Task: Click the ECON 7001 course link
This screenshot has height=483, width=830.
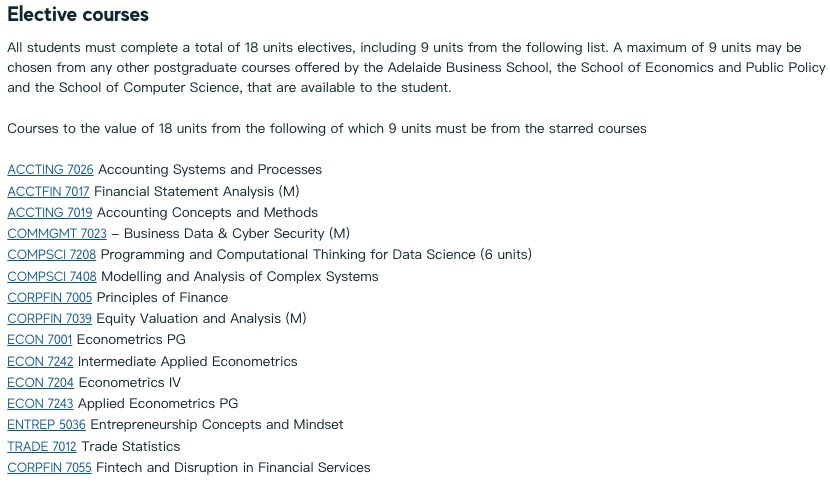Action: tap(39, 340)
